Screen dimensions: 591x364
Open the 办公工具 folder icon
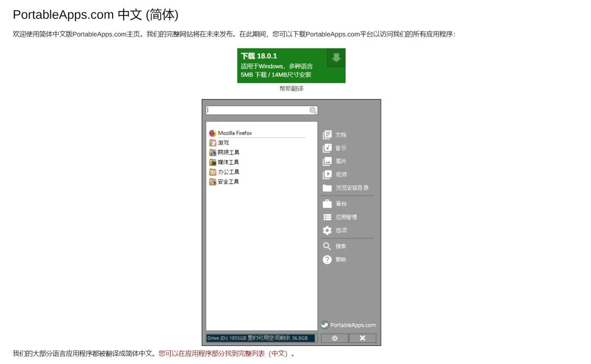[212, 172]
